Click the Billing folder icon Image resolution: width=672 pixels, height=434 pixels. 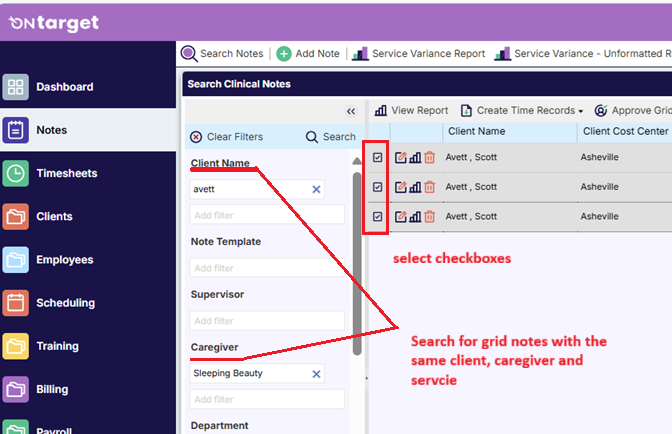coord(15,389)
